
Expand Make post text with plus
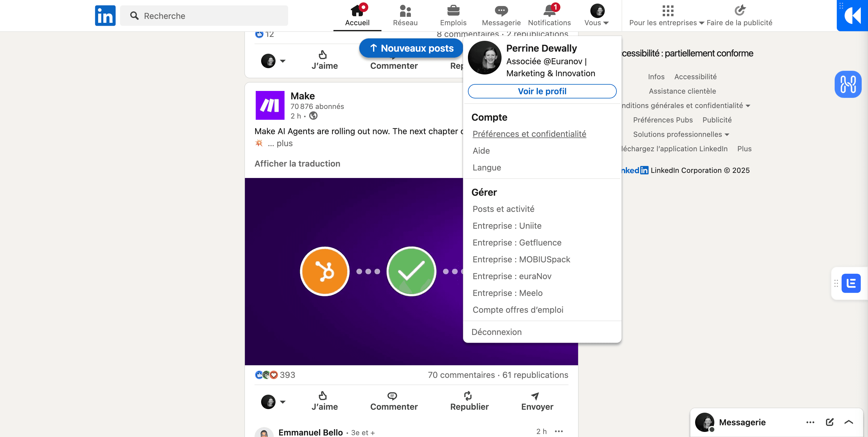285,143
